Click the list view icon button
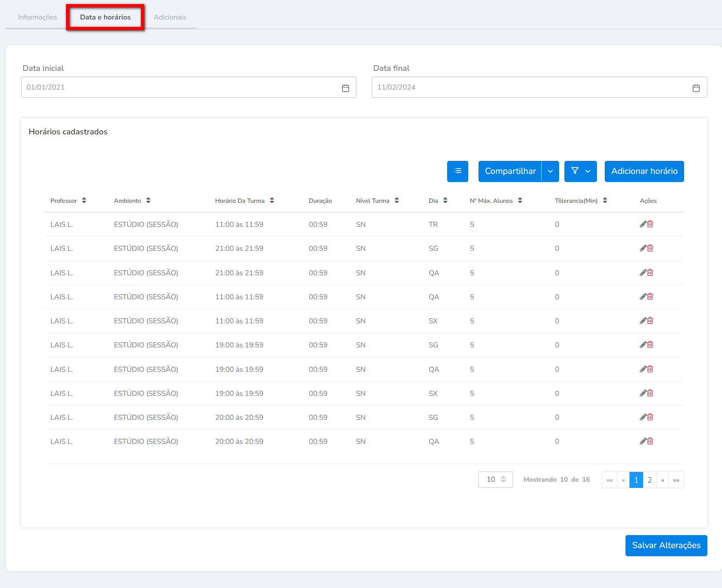Image resolution: width=722 pixels, height=588 pixels. (x=457, y=171)
